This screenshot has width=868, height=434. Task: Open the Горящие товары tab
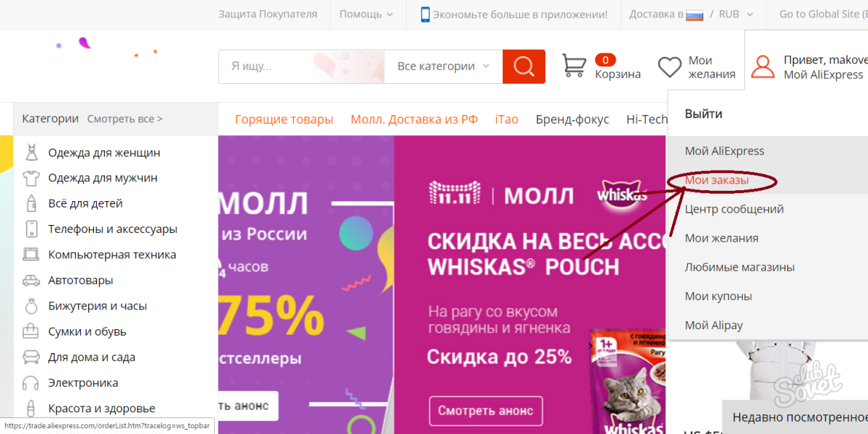point(284,119)
